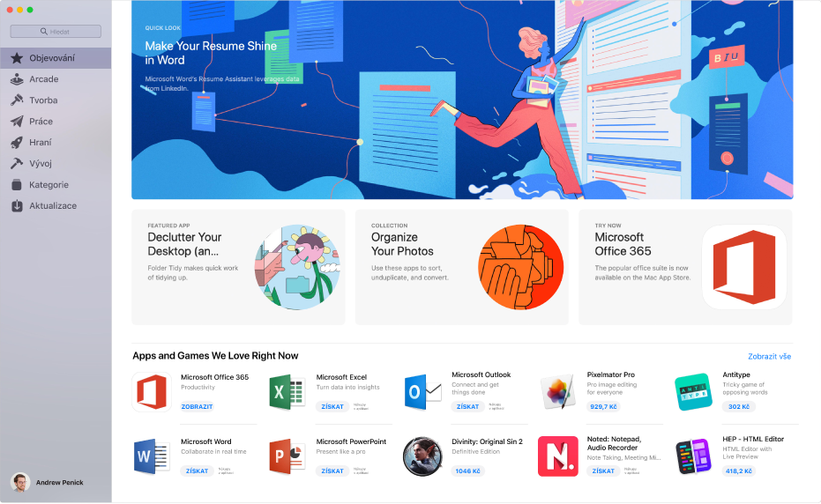
Task: Click the 929,7 Kč price for Pixelmator Pro
Action: 603,407
